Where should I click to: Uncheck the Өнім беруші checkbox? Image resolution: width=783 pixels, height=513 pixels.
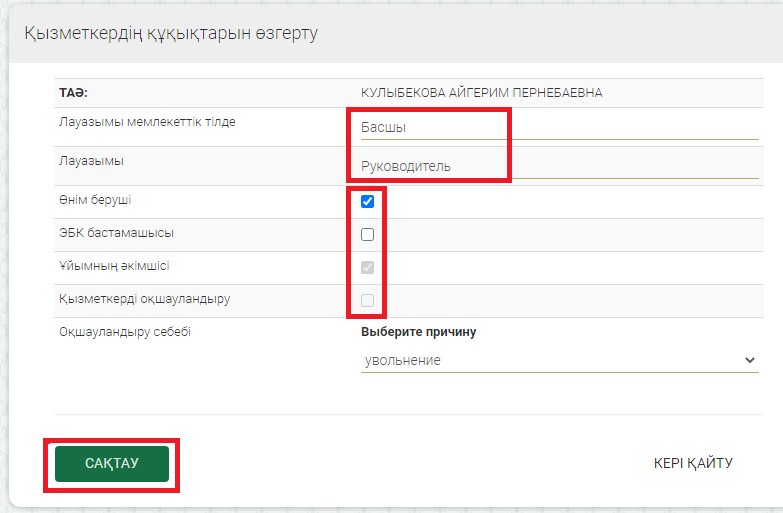367,201
